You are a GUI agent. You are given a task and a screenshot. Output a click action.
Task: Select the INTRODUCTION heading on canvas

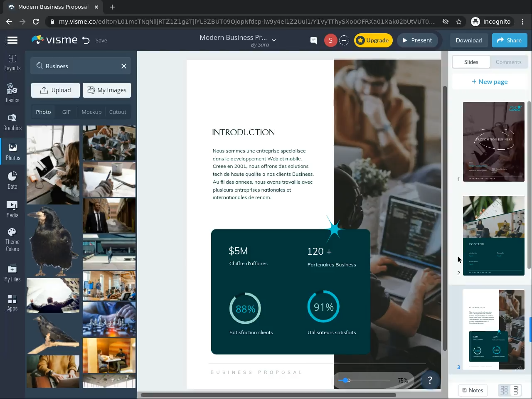[244, 132]
